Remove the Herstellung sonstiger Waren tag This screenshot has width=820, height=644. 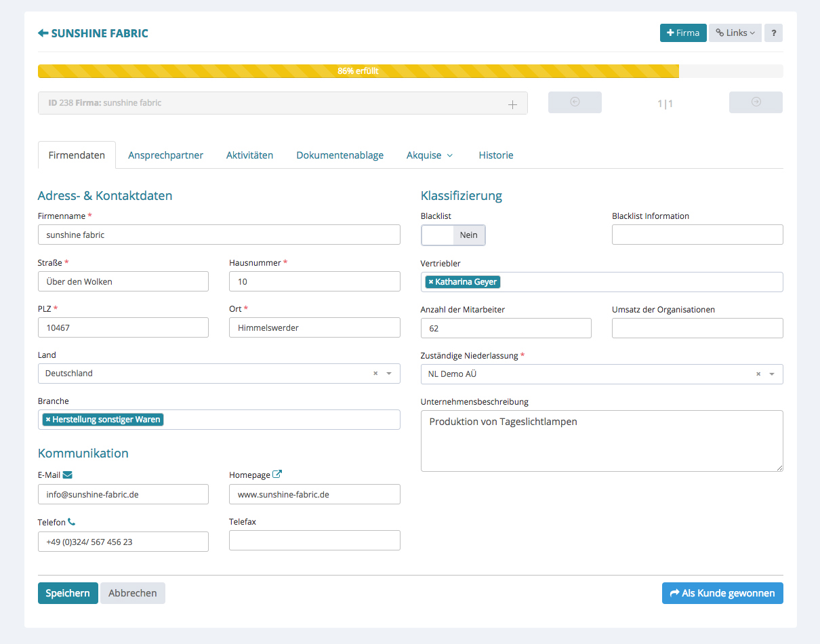[48, 420]
